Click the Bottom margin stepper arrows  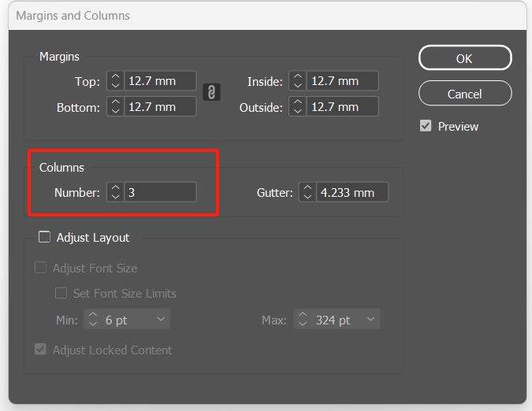point(115,106)
